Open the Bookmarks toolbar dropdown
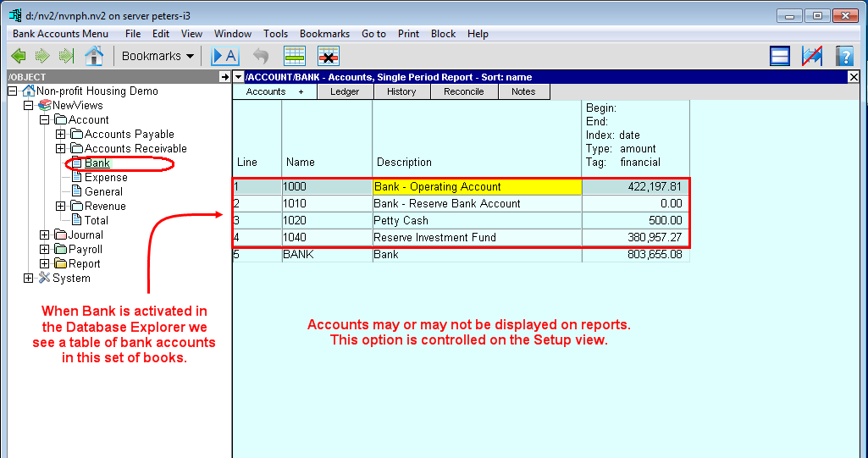868x458 pixels. (x=158, y=56)
